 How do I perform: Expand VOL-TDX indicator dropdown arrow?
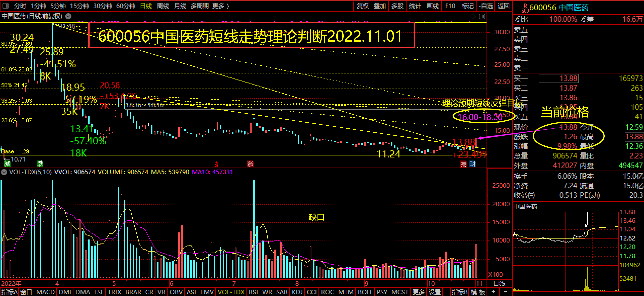click(4, 172)
